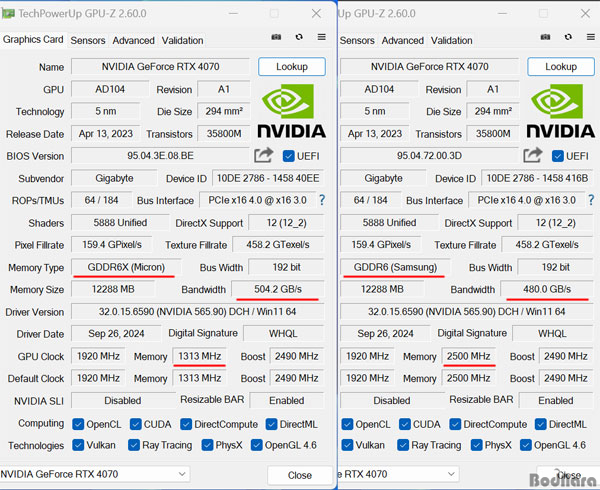Click the Bus Interface question mark in left window

[x=322, y=200]
